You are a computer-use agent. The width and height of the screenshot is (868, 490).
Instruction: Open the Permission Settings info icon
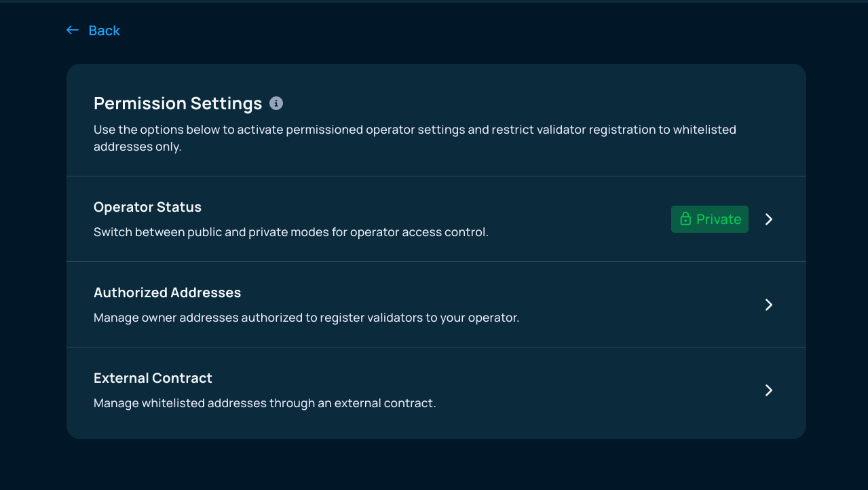276,103
